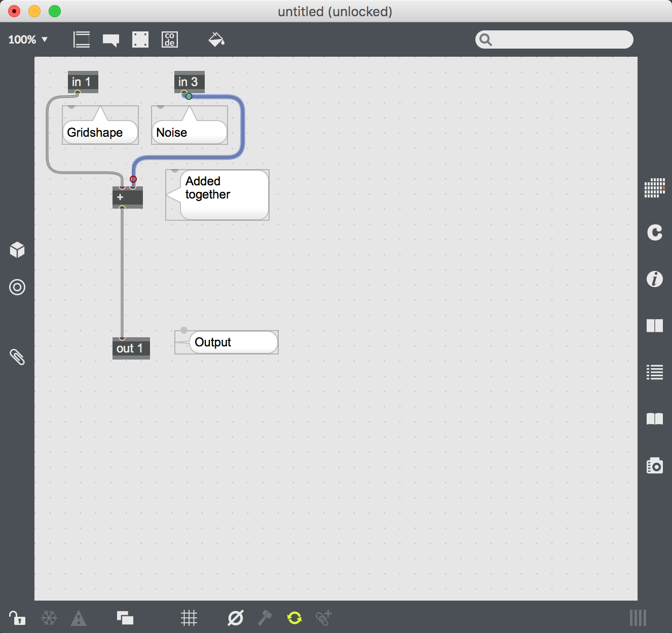Open the inspector info icon

click(654, 279)
